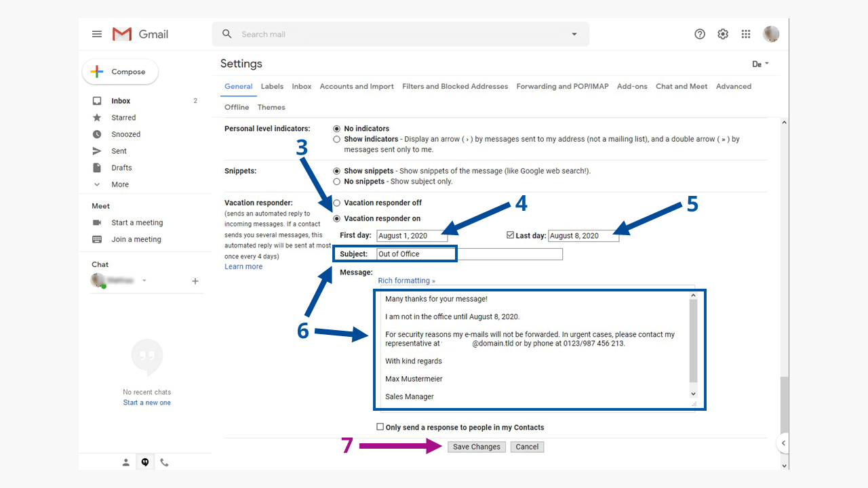Open the Hangouts conversations icon
Screen dimensions: 868x488
pyautogui.click(x=144, y=462)
